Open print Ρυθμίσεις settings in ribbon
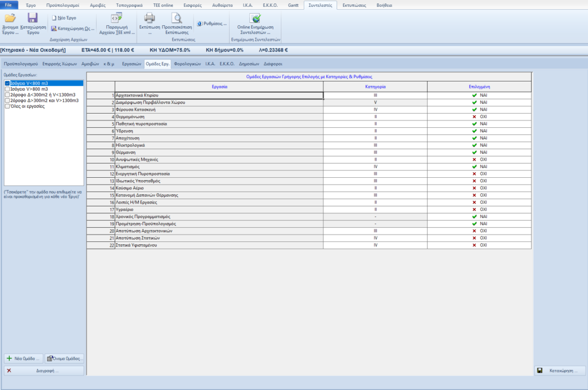This screenshot has height=390, width=588. click(211, 24)
